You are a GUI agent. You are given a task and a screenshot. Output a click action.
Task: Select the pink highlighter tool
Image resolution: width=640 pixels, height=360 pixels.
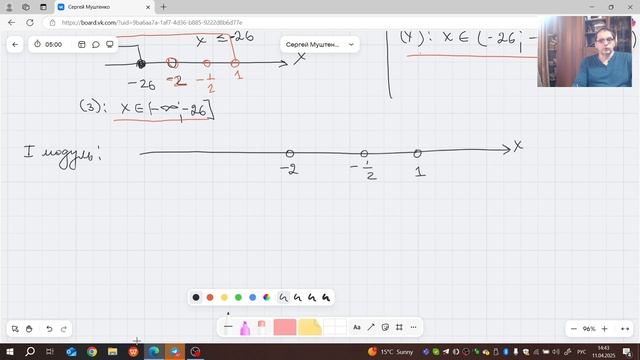coord(245,328)
